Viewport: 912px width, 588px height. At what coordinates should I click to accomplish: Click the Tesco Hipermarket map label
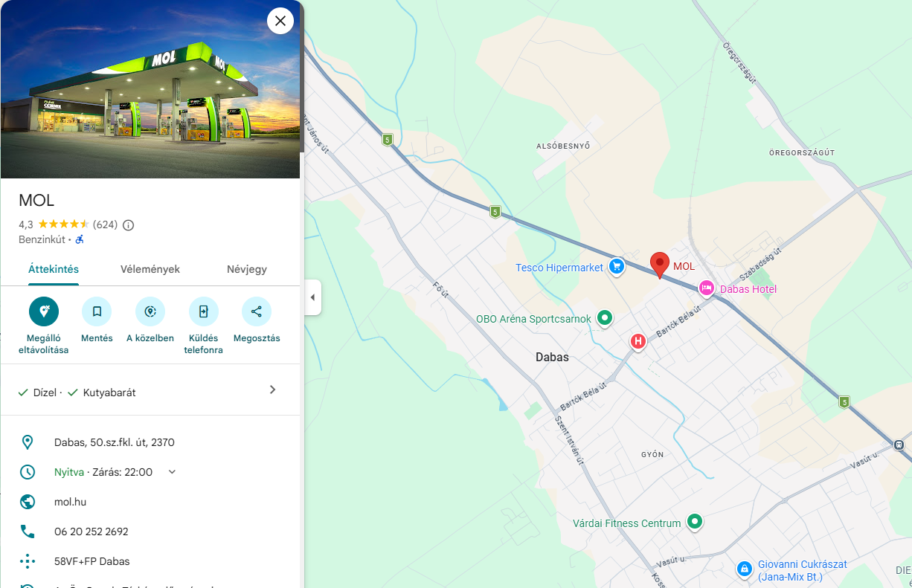click(x=559, y=268)
